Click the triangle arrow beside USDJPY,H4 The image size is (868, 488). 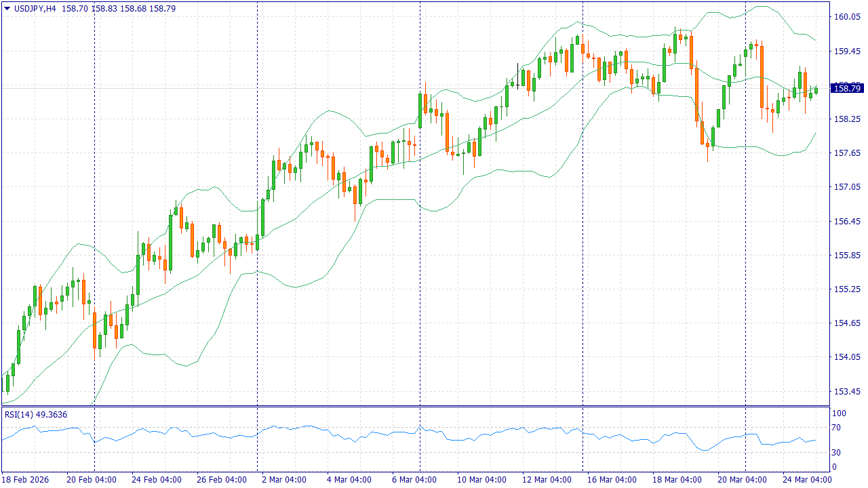(x=7, y=9)
